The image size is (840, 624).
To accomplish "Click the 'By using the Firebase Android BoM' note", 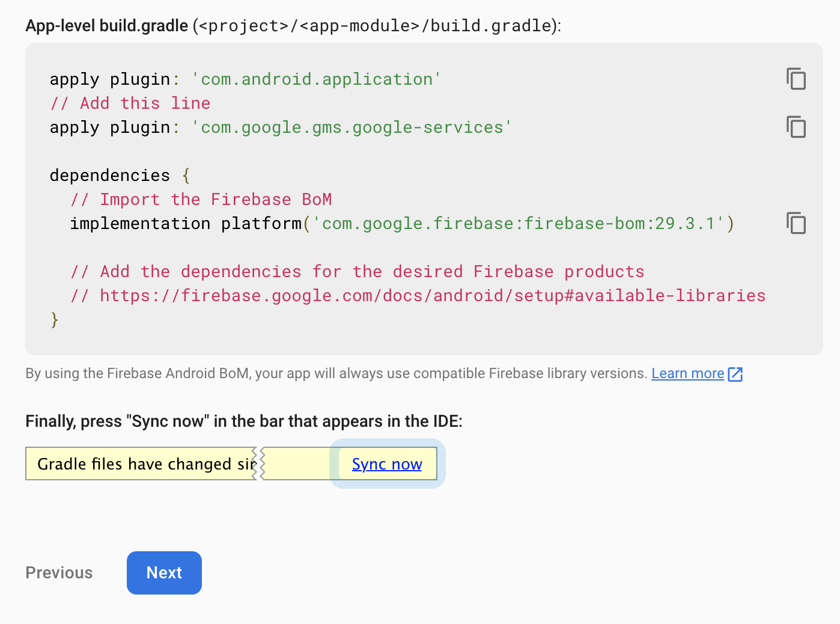I will coord(336,373).
